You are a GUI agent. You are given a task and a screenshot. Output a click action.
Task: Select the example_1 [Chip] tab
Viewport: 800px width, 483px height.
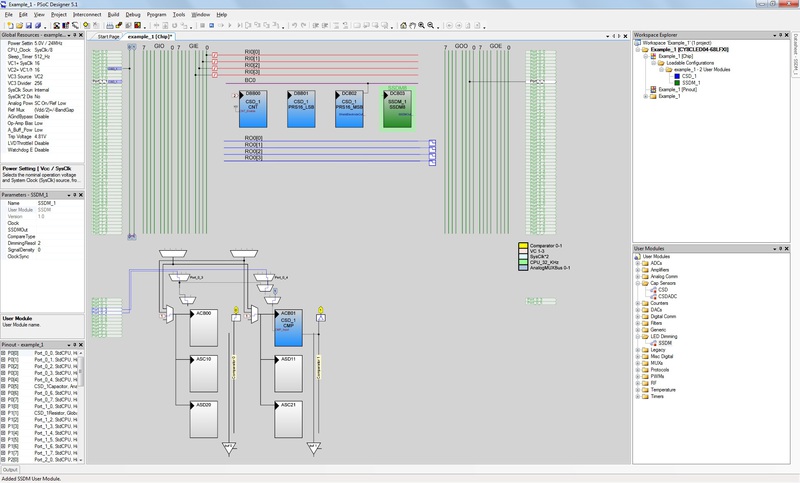(x=149, y=37)
